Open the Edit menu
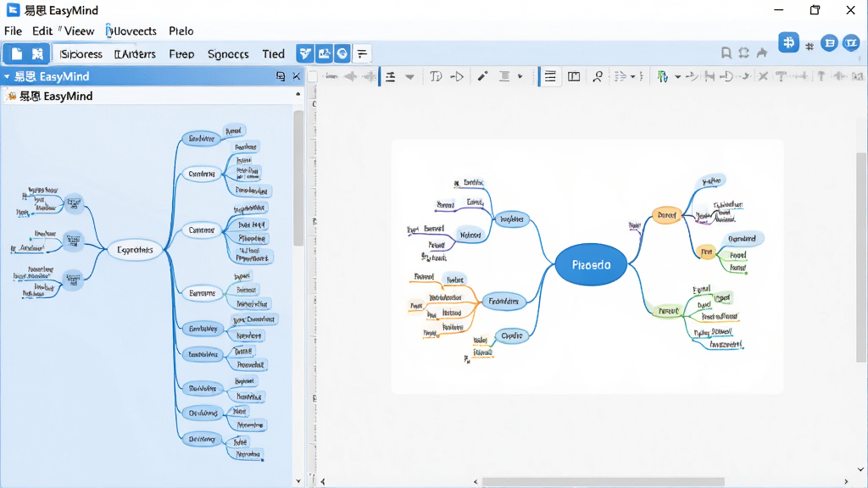This screenshot has width=868, height=488. coord(42,31)
